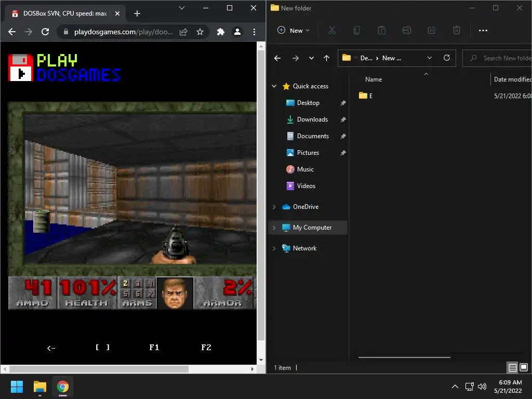The height and width of the screenshot is (399, 532).
Task: Switch to Details view layout
Action: (x=512, y=367)
